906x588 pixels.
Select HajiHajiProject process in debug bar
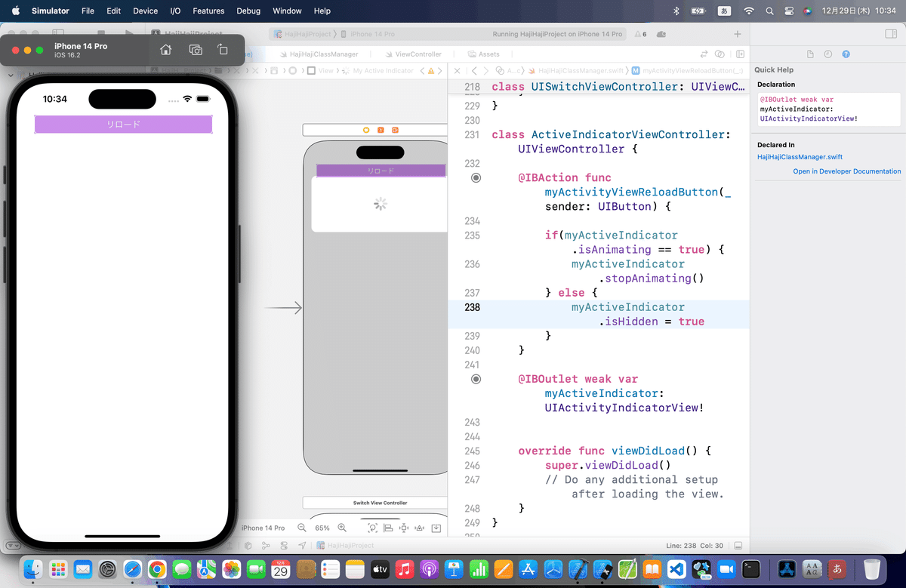345,546
